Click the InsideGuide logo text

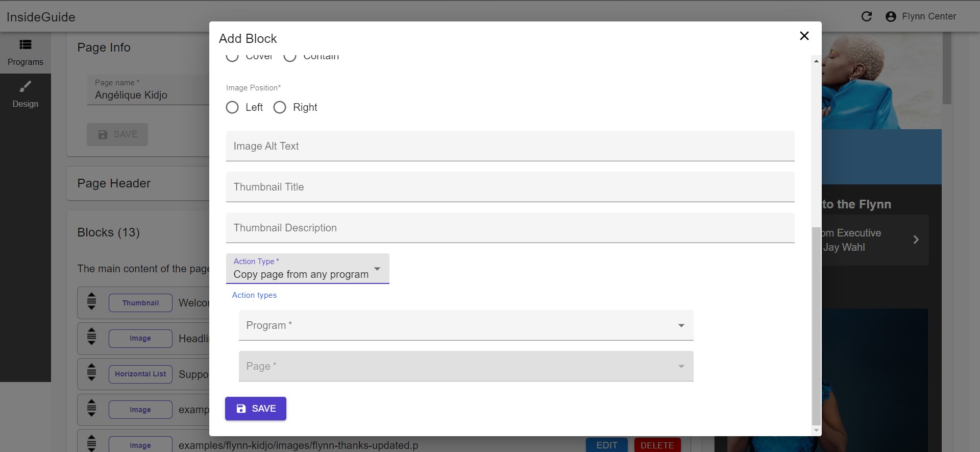[x=41, y=17]
